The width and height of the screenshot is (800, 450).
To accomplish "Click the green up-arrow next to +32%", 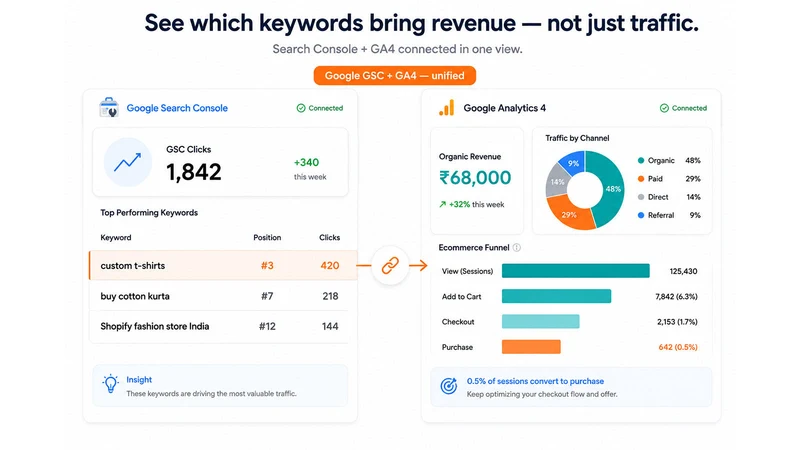I will click(442, 205).
